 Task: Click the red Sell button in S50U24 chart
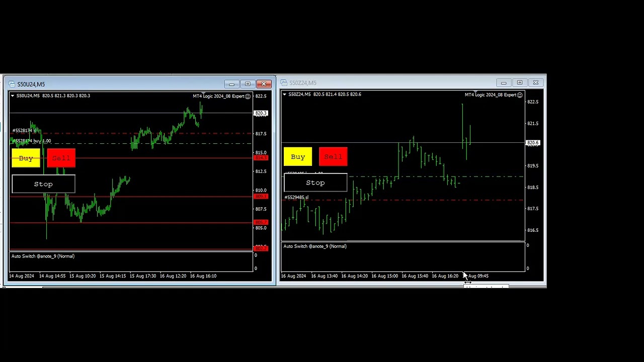tap(61, 158)
